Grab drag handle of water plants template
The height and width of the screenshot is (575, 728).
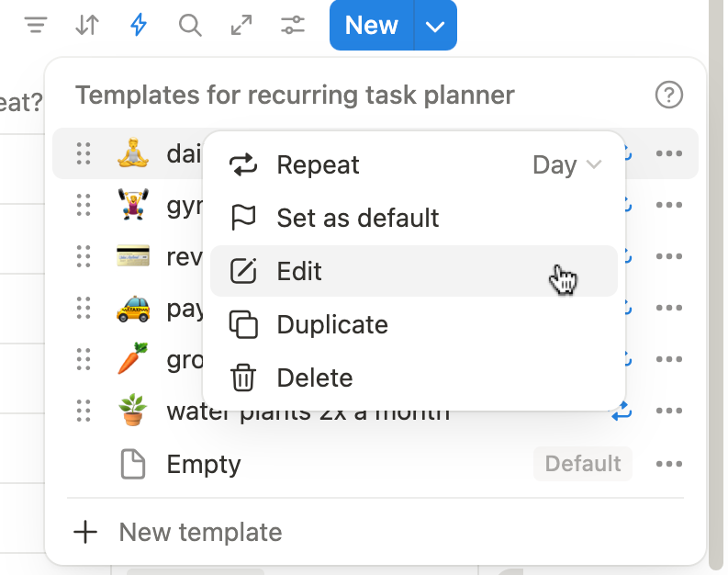[x=84, y=411]
